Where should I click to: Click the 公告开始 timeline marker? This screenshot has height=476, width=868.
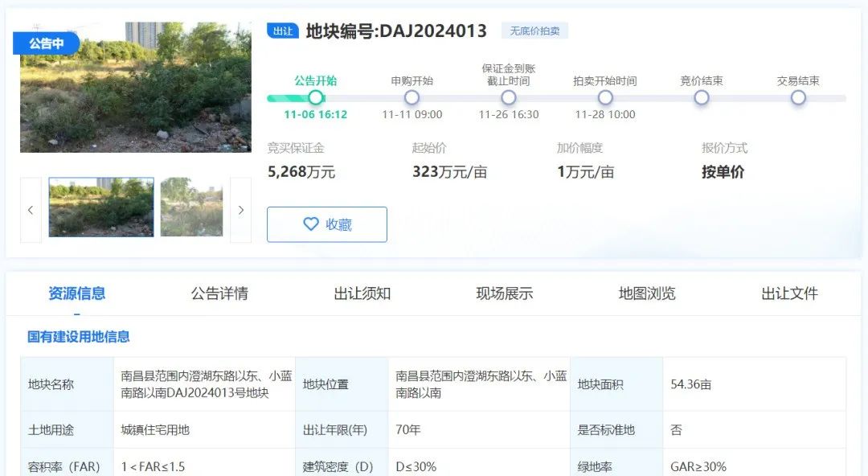[316, 97]
